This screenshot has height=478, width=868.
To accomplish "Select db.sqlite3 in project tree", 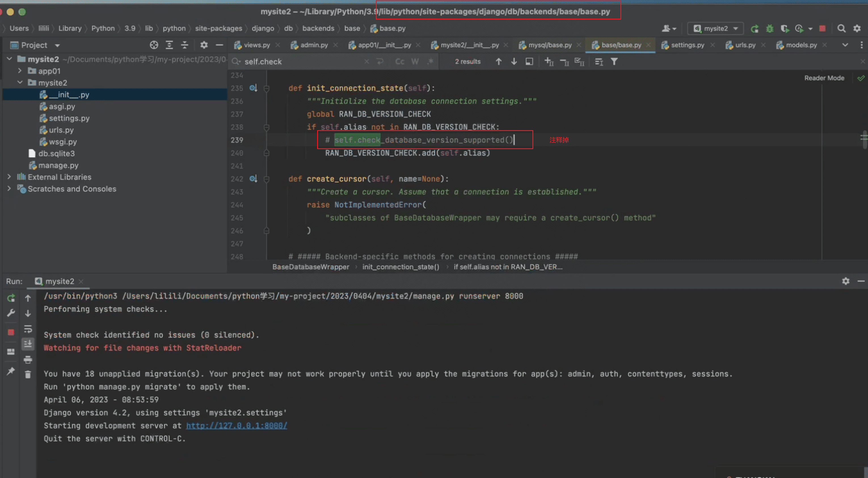I will coord(56,154).
